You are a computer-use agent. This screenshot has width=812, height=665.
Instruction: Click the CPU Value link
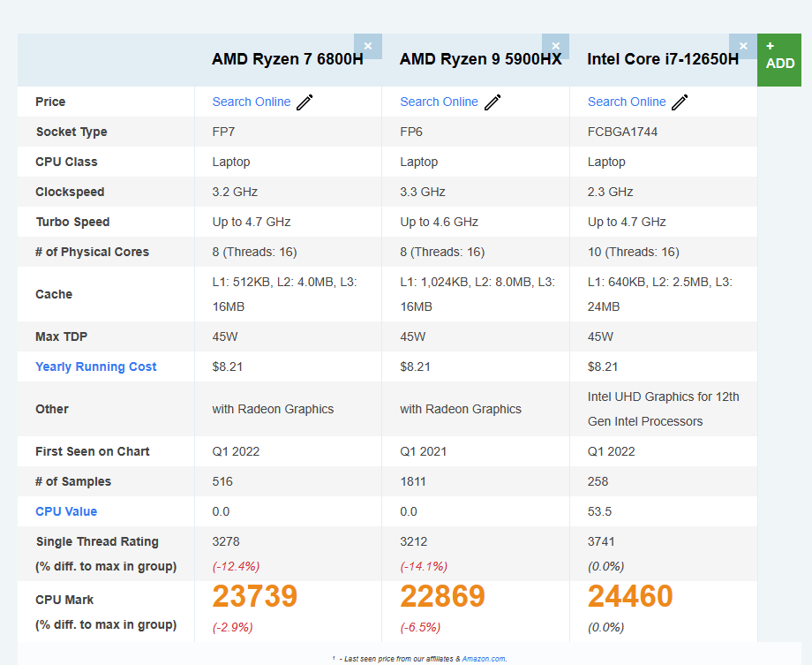66,511
